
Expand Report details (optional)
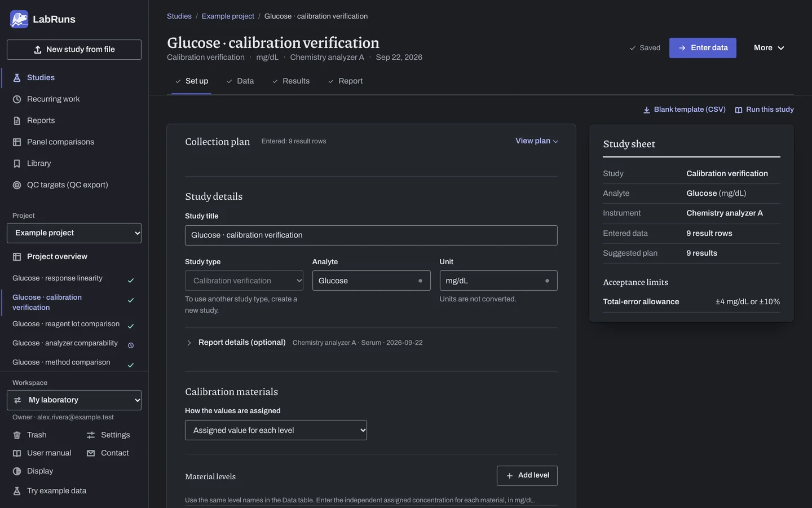(242, 343)
